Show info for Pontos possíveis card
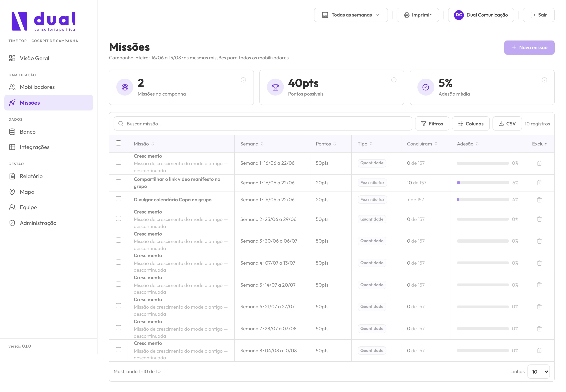The height and width of the screenshot is (392, 566). (394, 80)
